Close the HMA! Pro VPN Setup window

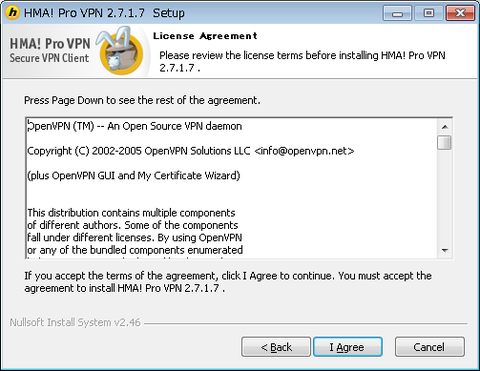[x=460, y=13]
